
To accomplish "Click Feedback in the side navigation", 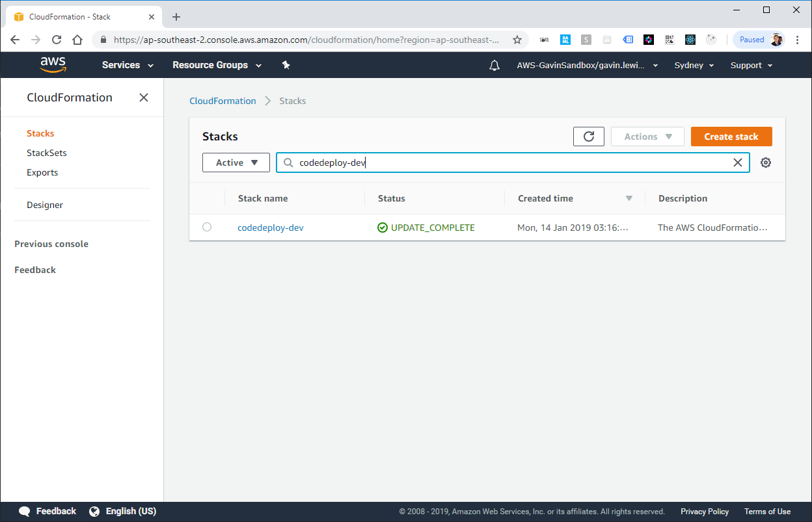I will [35, 270].
